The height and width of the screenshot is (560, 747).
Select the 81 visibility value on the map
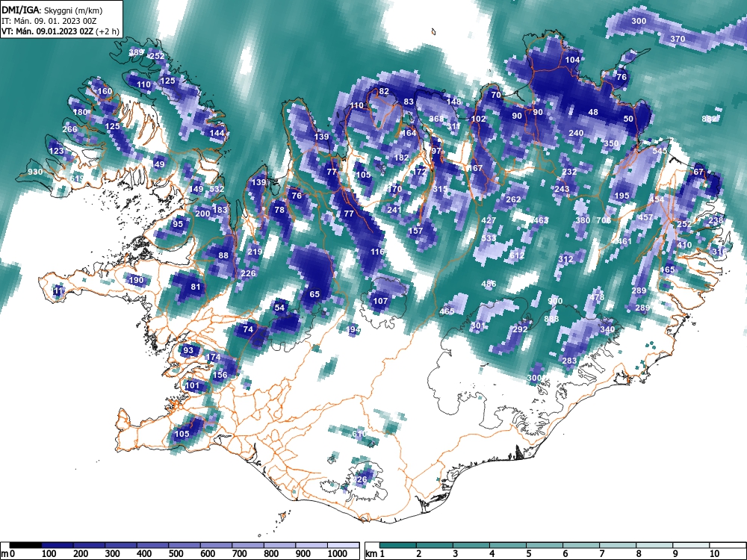click(196, 287)
